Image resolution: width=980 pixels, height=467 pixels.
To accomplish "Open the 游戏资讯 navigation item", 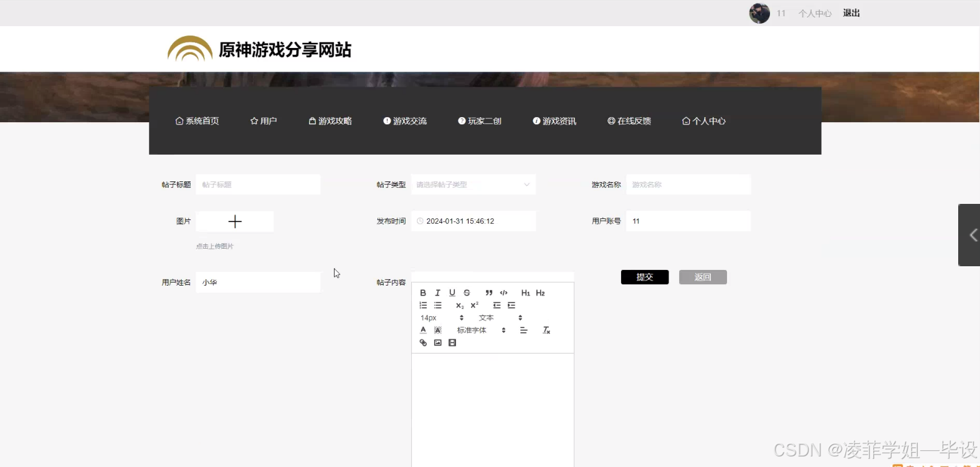I will click(554, 121).
